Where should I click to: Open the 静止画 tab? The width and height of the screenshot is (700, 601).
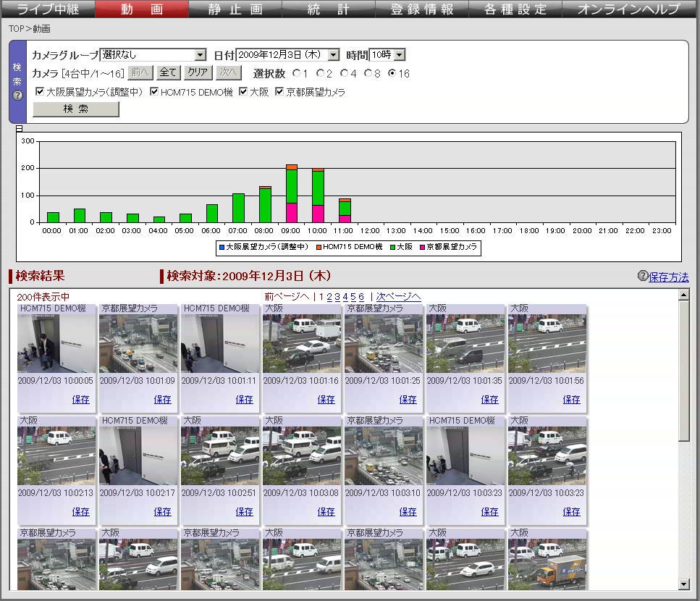(x=235, y=9)
